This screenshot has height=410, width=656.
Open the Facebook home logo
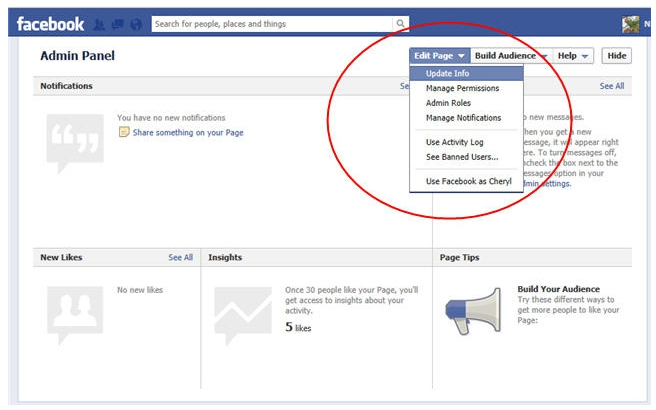(x=50, y=24)
